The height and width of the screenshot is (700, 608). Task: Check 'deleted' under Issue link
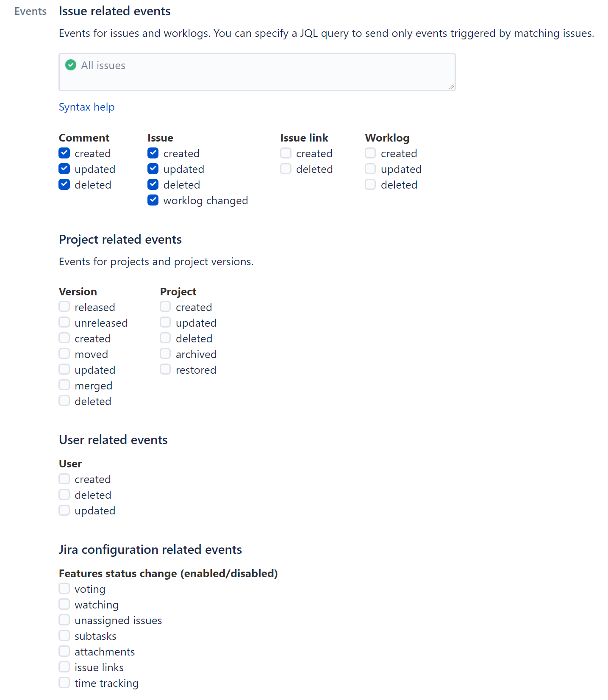click(x=285, y=169)
